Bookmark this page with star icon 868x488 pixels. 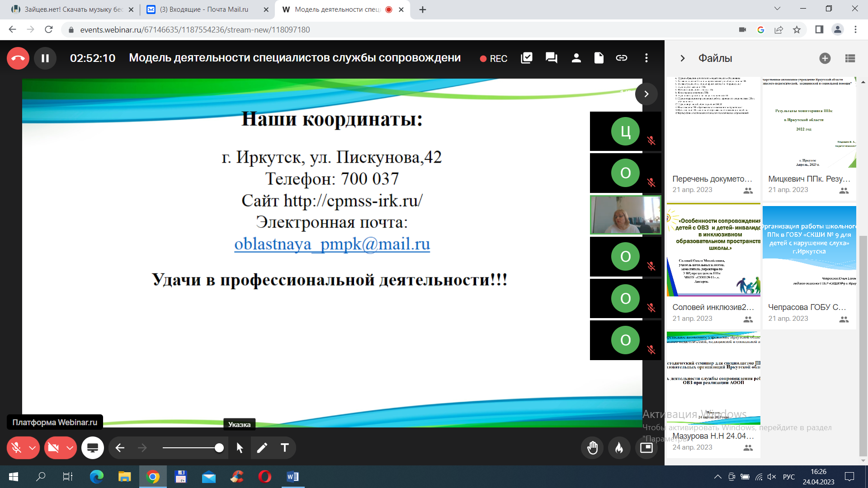point(797,29)
